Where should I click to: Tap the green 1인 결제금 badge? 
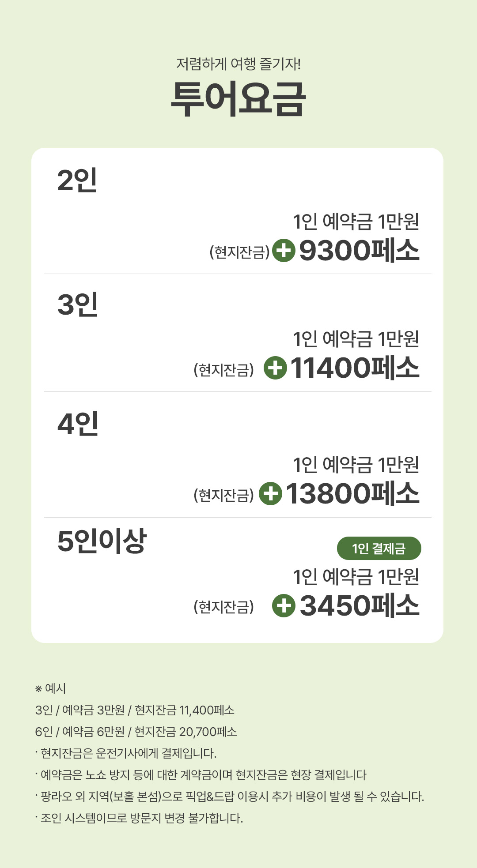coord(379,549)
